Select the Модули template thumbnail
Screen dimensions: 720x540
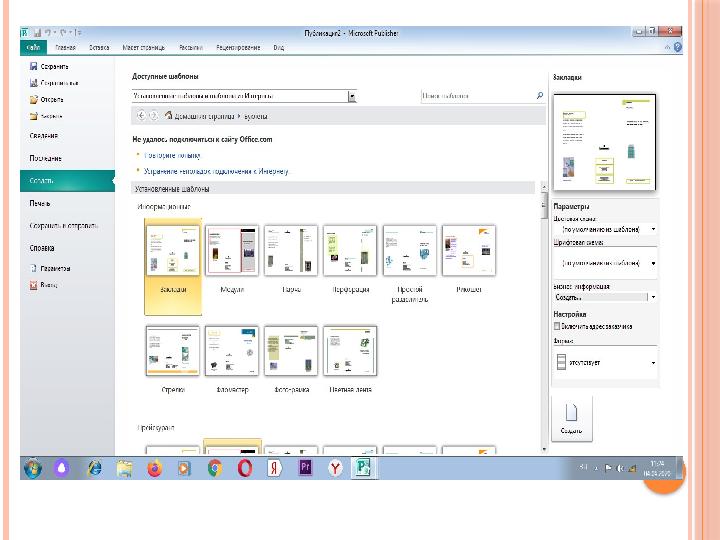232,251
